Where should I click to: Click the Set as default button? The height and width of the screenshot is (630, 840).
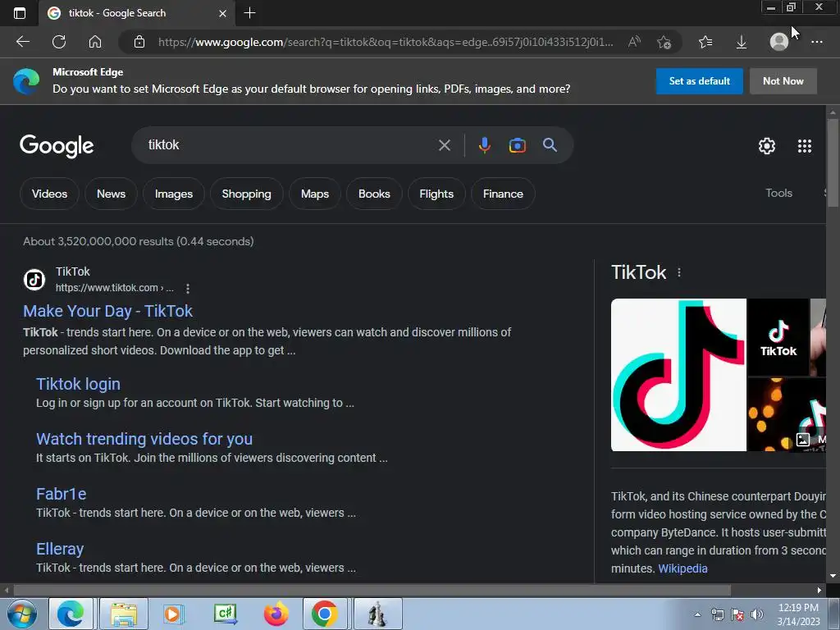tap(699, 81)
